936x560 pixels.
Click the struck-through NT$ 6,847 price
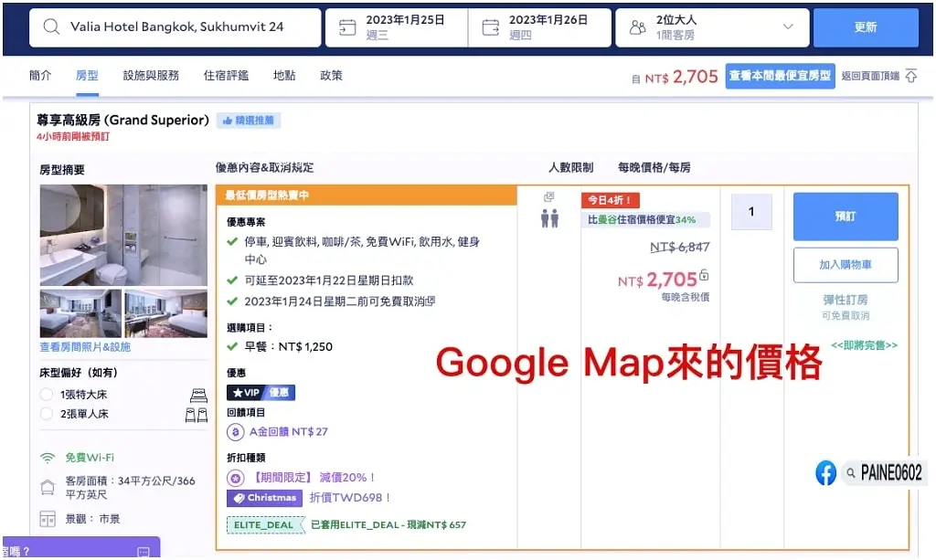(680, 247)
